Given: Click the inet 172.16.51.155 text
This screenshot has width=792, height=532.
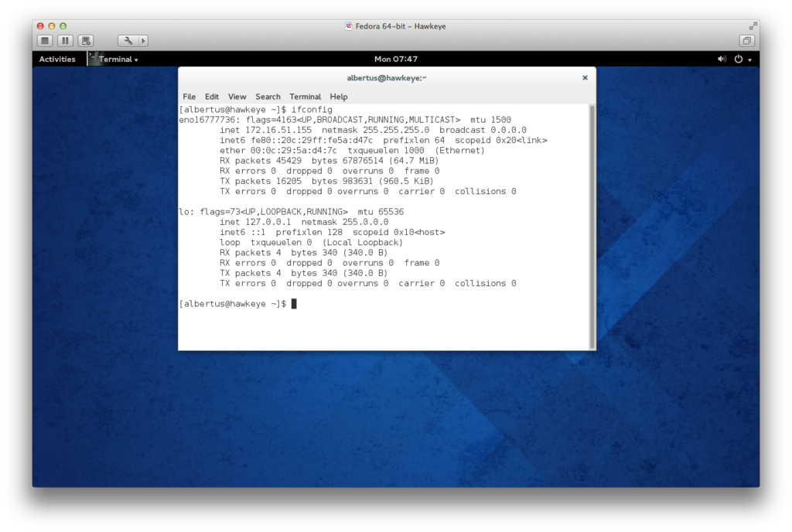Looking at the screenshot, I should [266, 130].
